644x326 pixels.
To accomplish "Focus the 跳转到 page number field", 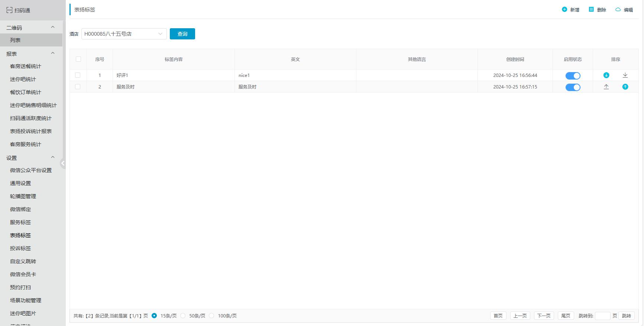I will pos(602,316).
